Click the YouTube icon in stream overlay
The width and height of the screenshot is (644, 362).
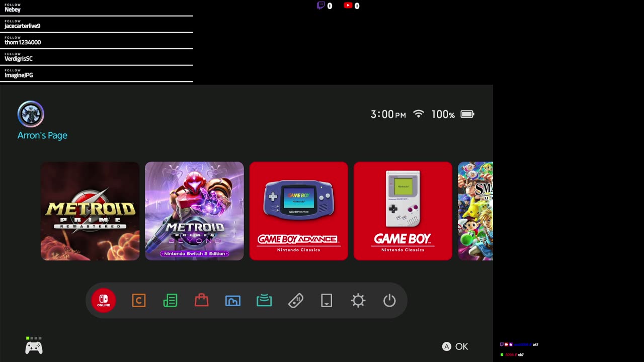[348, 6]
